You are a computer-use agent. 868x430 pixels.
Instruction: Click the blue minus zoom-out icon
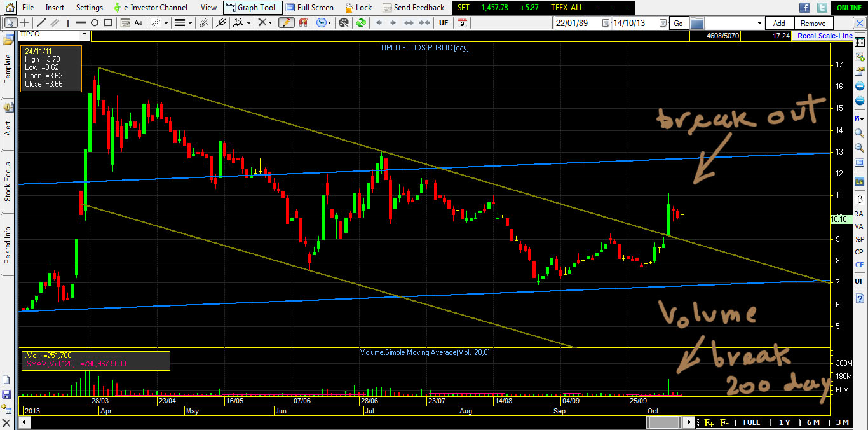pos(860,101)
